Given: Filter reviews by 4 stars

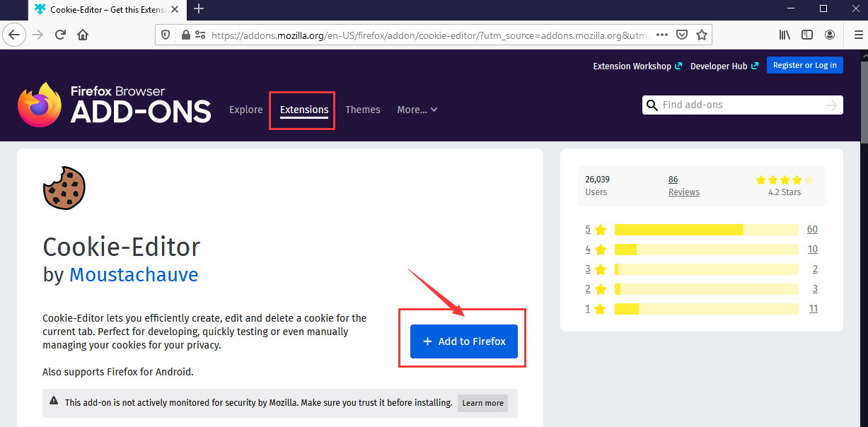Looking at the screenshot, I should coord(596,250).
